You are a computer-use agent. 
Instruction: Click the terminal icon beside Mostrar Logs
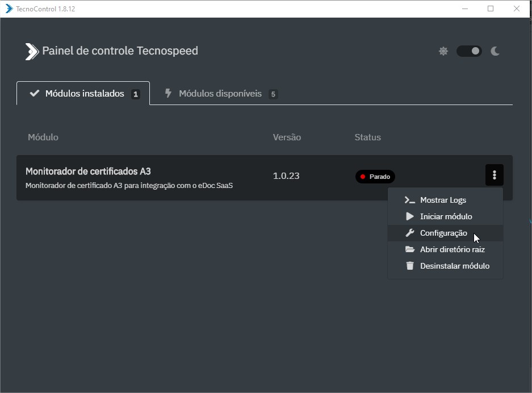pos(409,200)
